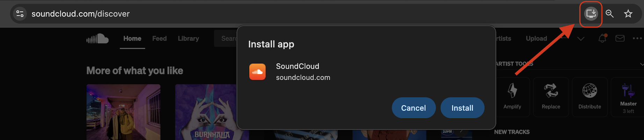This screenshot has height=140, width=644.
Task: Collapse the Artist Tools section chevron
Action: click(x=642, y=64)
